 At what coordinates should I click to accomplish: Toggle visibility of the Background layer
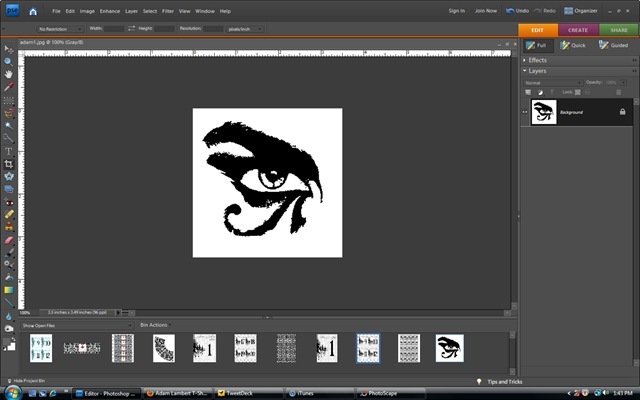pyautogui.click(x=524, y=112)
